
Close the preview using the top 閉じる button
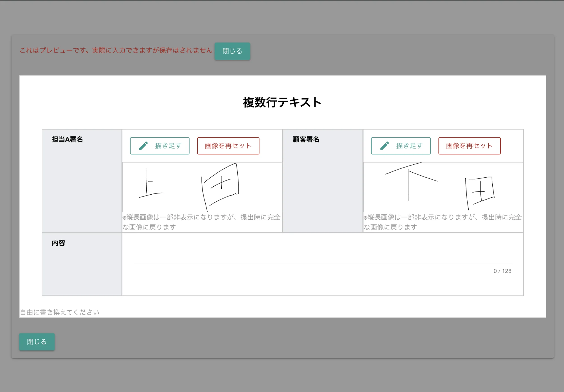point(232,51)
